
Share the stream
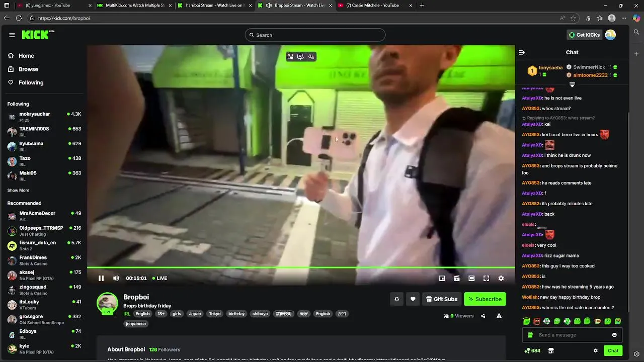[483, 316]
